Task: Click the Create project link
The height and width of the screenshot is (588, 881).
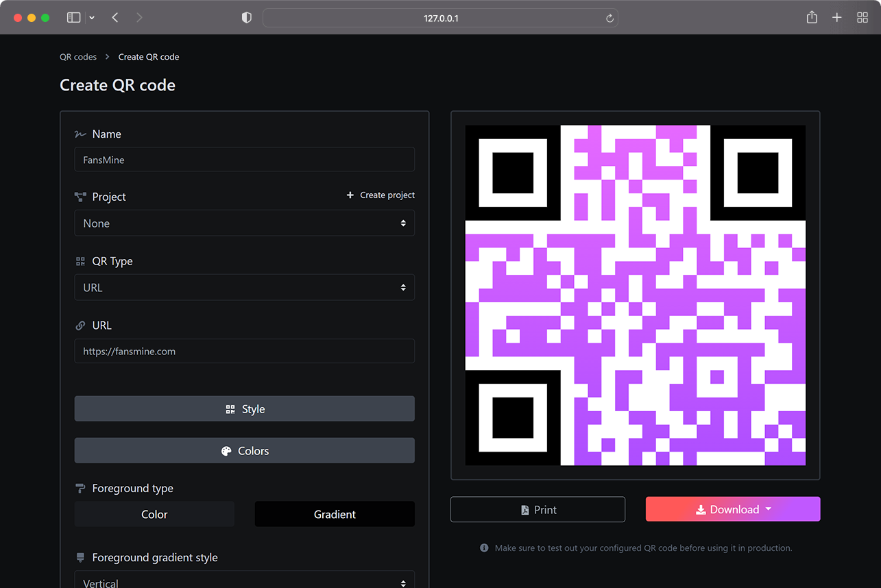Action: [387, 195]
